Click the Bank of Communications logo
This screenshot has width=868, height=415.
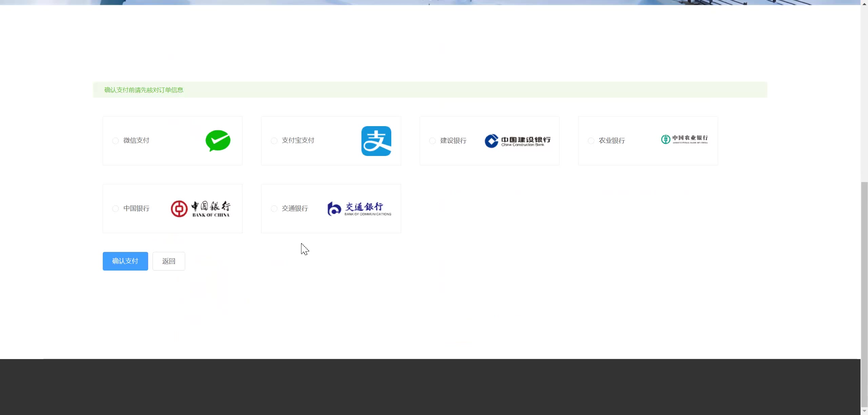tap(359, 209)
